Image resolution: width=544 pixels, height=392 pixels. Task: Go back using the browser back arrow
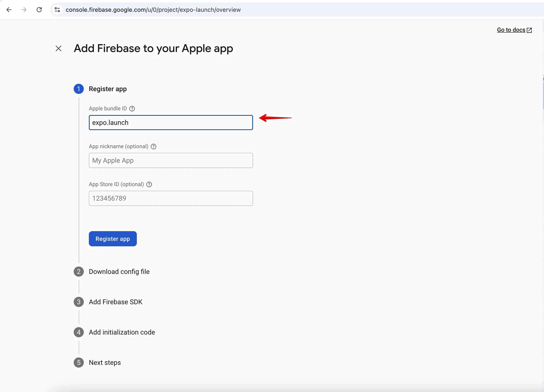tap(9, 10)
